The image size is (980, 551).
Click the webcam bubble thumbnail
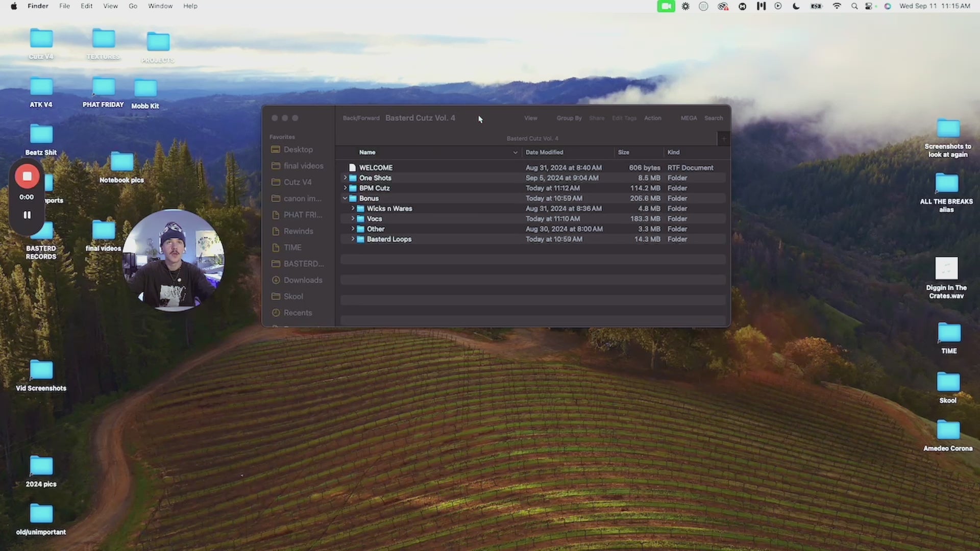[173, 260]
